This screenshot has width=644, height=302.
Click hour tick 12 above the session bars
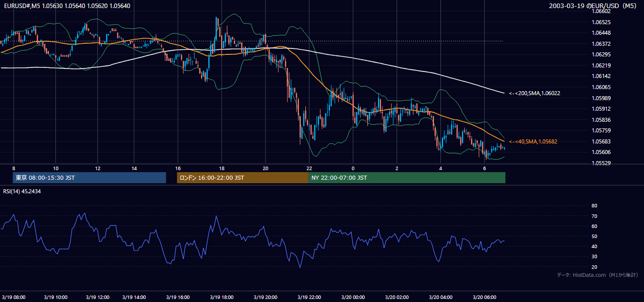tap(97, 168)
